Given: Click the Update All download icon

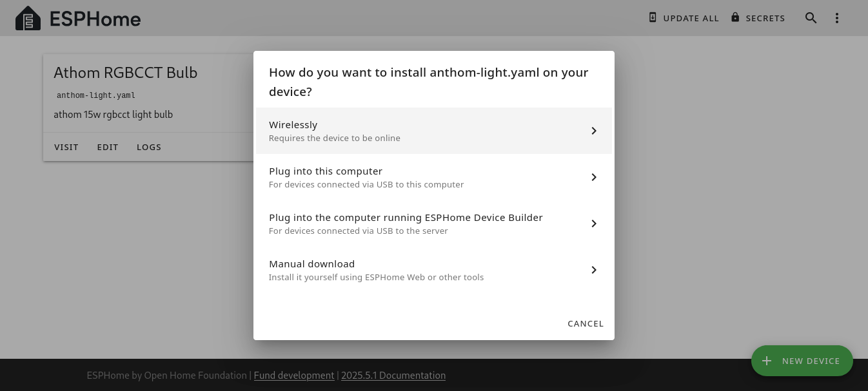Looking at the screenshot, I should (653, 17).
